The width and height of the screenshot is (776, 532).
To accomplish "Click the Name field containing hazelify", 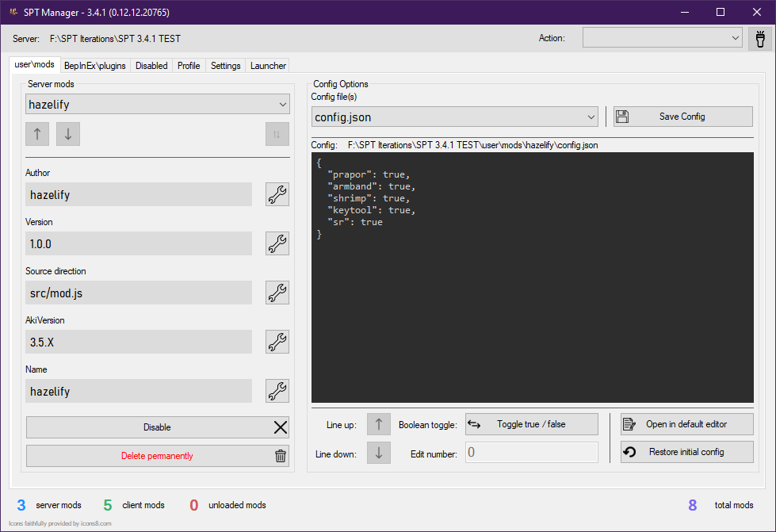I will coord(139,391).
